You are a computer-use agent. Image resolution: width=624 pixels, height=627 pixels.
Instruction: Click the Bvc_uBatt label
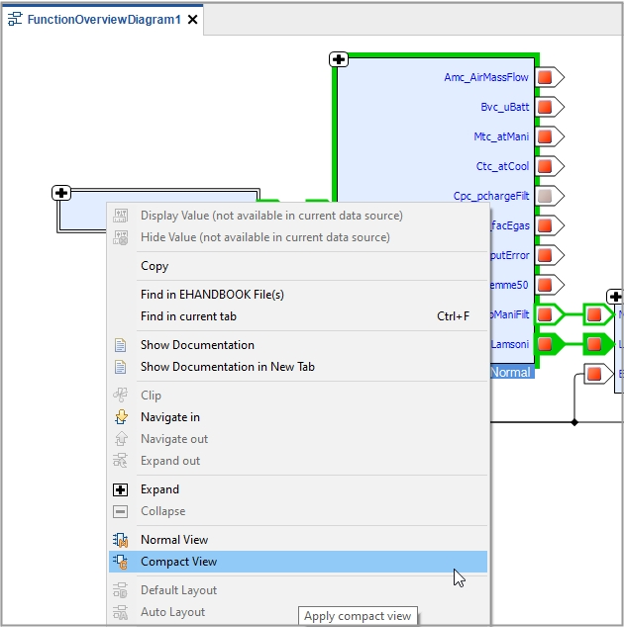click(505, 107)
